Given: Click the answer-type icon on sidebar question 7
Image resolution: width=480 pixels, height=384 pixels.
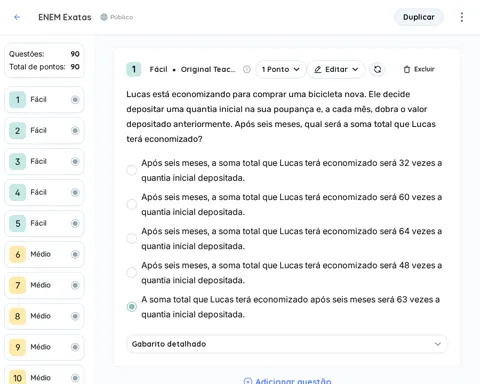Looking at the screenshot, I should (x=75, y=285).
